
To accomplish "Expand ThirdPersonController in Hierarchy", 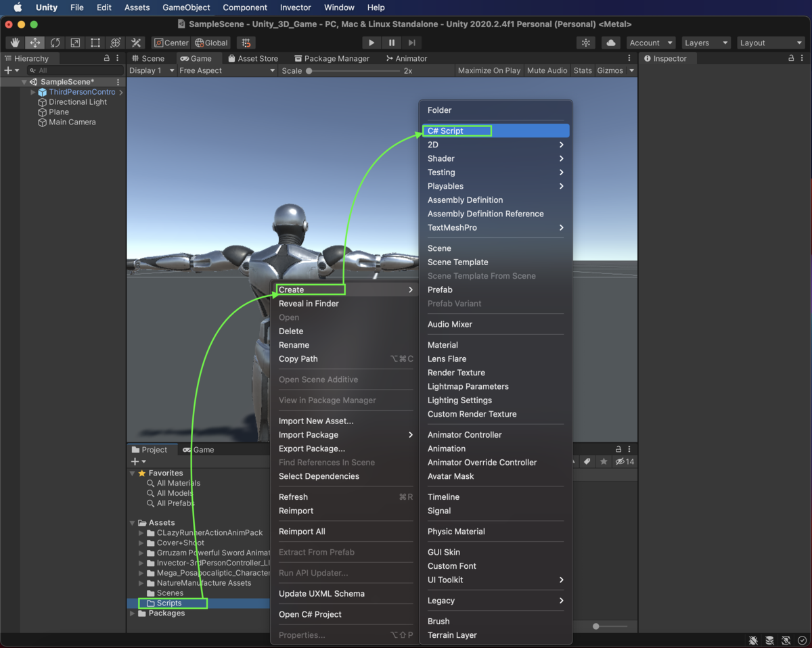I will pos(33,92).
